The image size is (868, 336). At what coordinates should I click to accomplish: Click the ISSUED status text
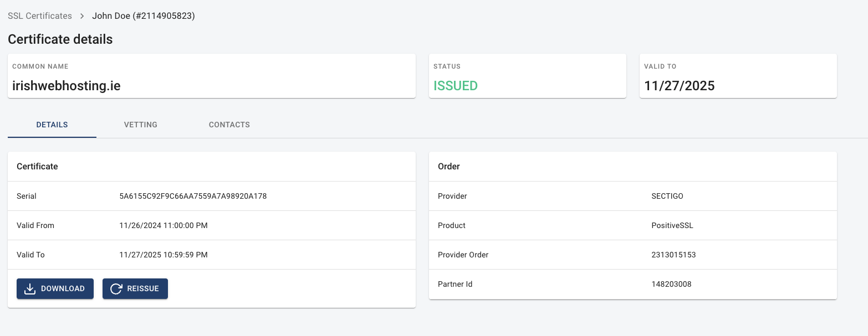[456, 86]
